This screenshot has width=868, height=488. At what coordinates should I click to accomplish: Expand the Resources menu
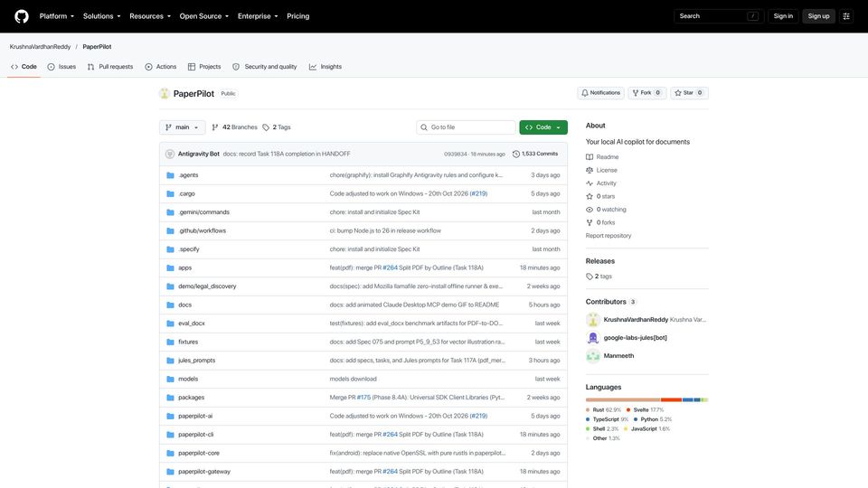(x=150, y=16)
